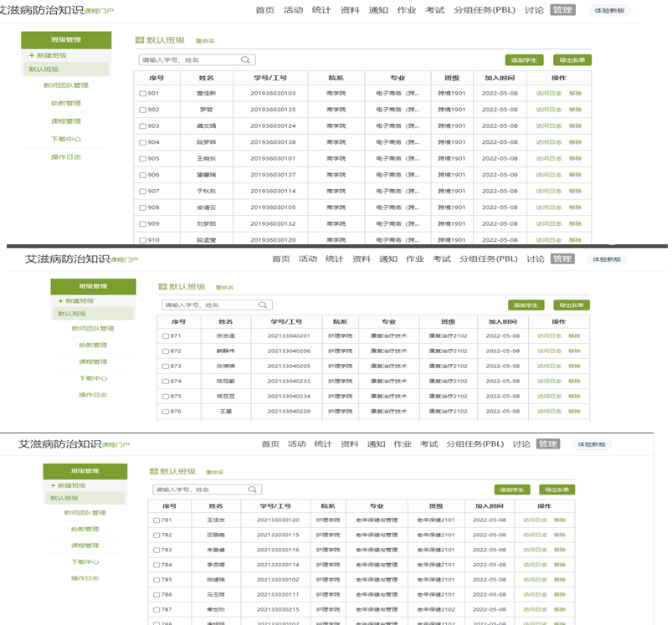The image size is (672, 625).
Task: Click the search magnifier above row 871
Action: tap(263, 306)
